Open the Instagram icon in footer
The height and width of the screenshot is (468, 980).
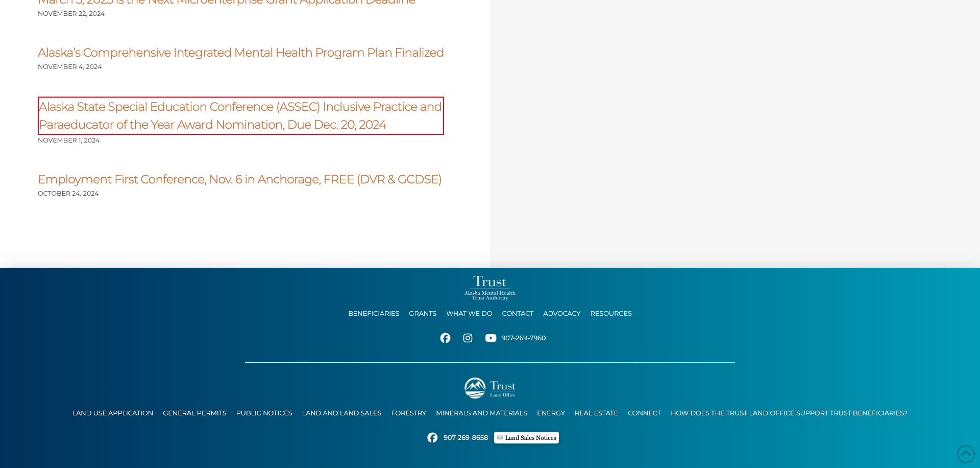468,338
